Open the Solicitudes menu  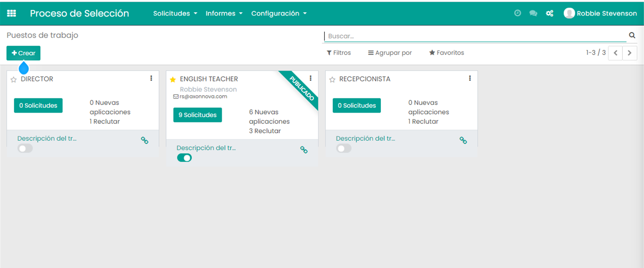pos(175,14)
